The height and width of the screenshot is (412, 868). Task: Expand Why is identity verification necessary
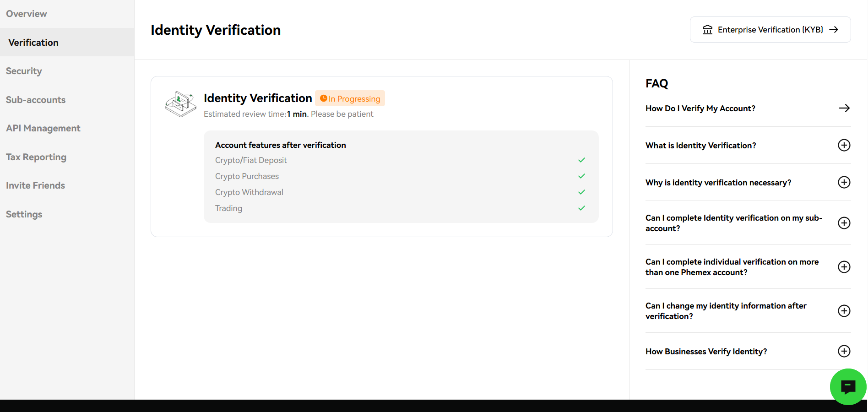[844, 182]
